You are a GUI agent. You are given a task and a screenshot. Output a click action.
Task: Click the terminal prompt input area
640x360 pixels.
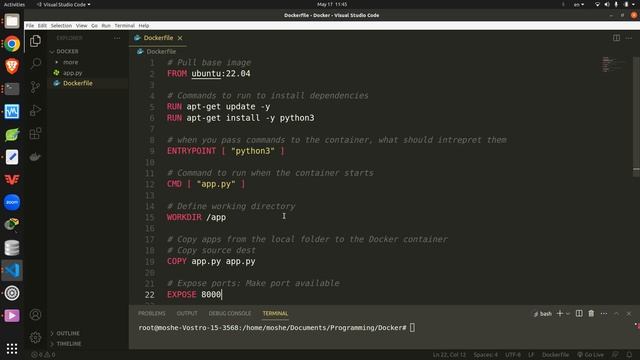412,328
